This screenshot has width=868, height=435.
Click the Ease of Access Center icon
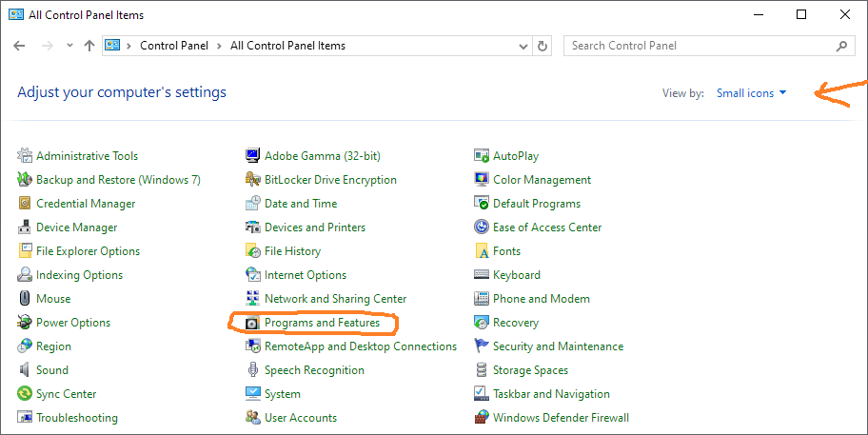[x=482, y=227]
